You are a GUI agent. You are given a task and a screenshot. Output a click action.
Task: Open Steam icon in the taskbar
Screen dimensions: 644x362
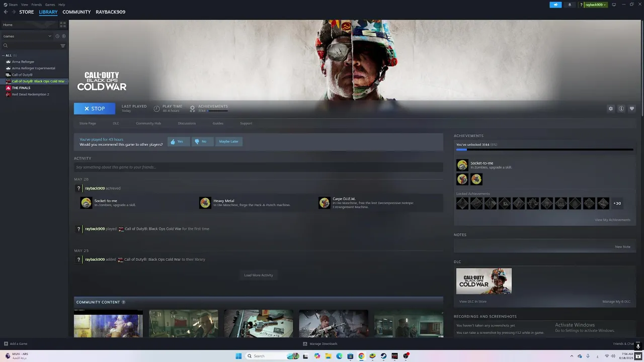coord(383,356)
